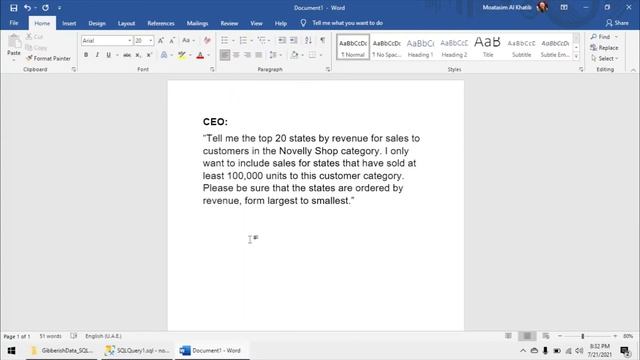The width and height of the screenshot is (640, 360).
Task: Start a multilevel list
Action: [262, 40]
